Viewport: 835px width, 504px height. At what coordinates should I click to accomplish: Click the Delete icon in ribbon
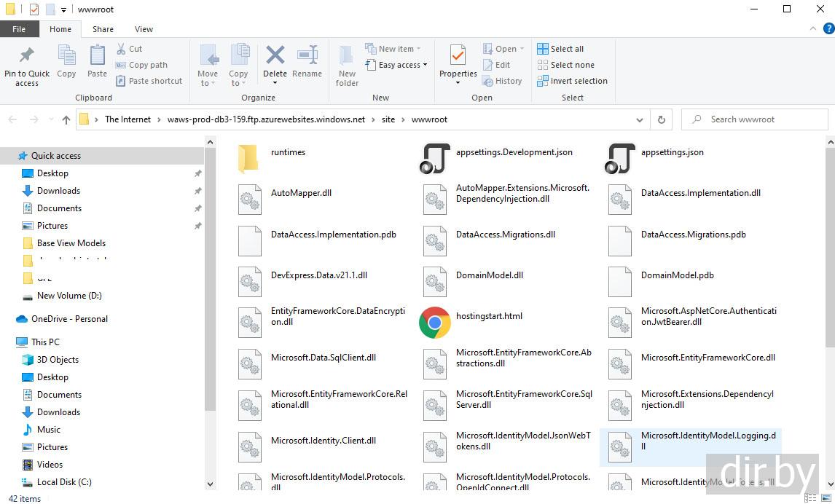point(275,57)
